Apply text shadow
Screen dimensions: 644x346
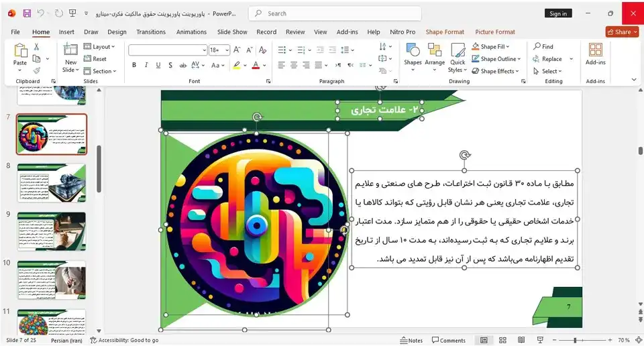click(x=170, y=65)
